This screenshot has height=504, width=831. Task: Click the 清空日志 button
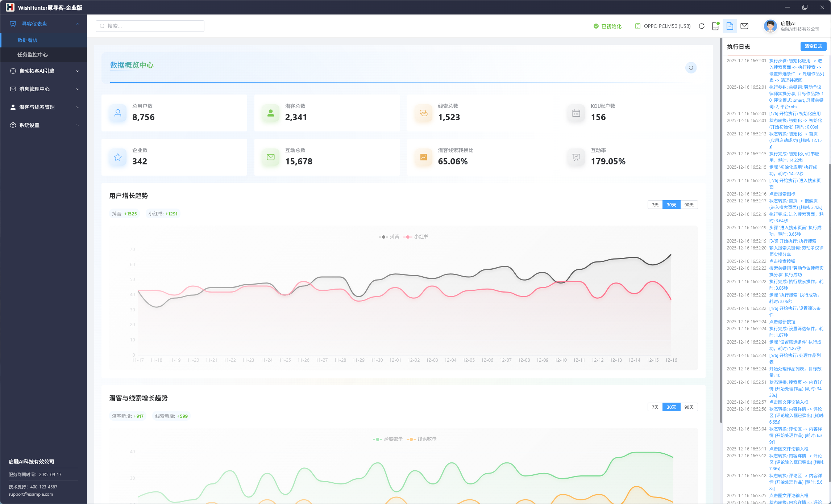tap(813, 46)
